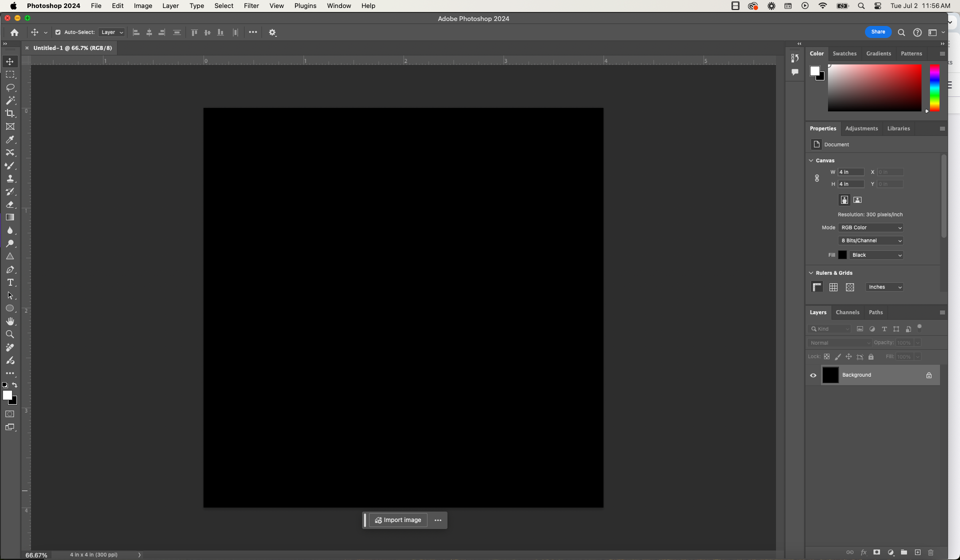This screenshot has height=560, width=960.
Task: Hide the Background layer
Action: pyautogui.click(x=813, y=375)
